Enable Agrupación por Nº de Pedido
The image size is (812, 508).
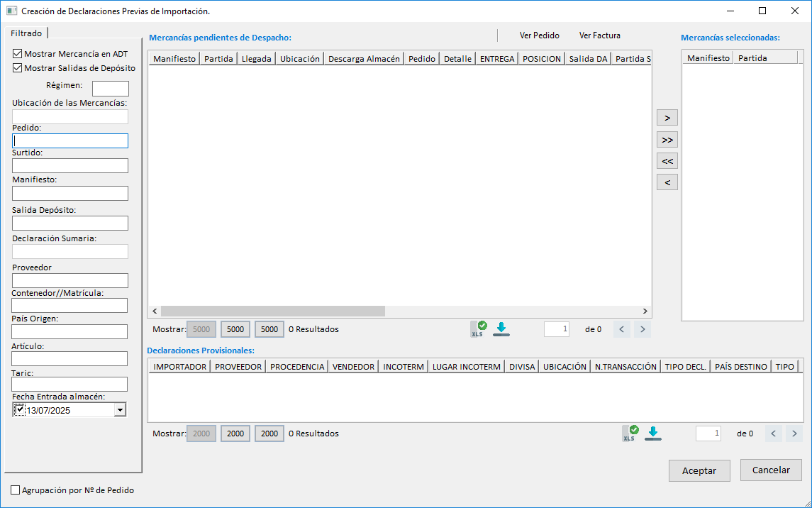pos(16,490)
